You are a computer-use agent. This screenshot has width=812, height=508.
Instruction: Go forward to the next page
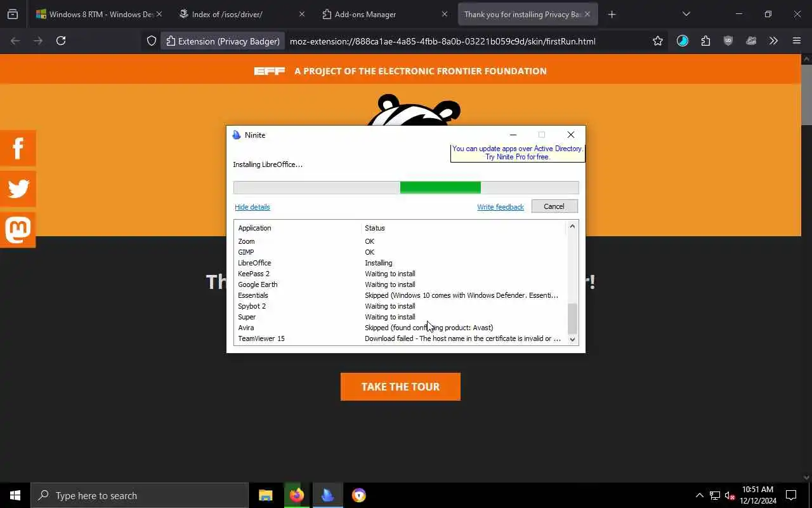coord(38,41)
